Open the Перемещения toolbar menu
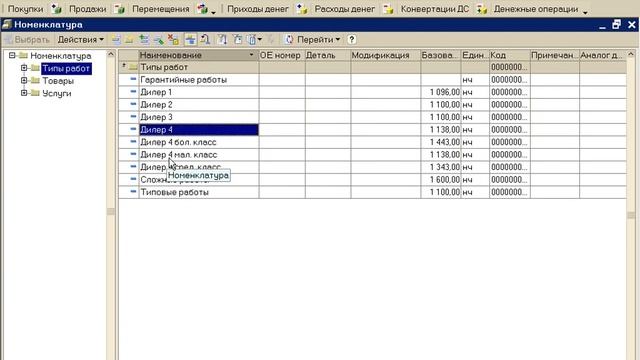640x360 pixels. pyautogui.click(x=160, y=9)
